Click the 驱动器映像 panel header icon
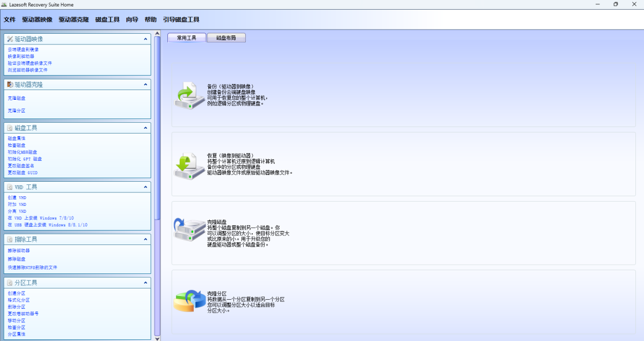644x341 pixels. coord(10,39)
